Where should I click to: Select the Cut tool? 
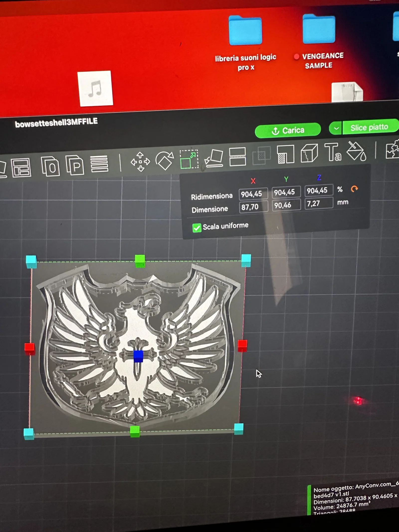click(237, 157)
